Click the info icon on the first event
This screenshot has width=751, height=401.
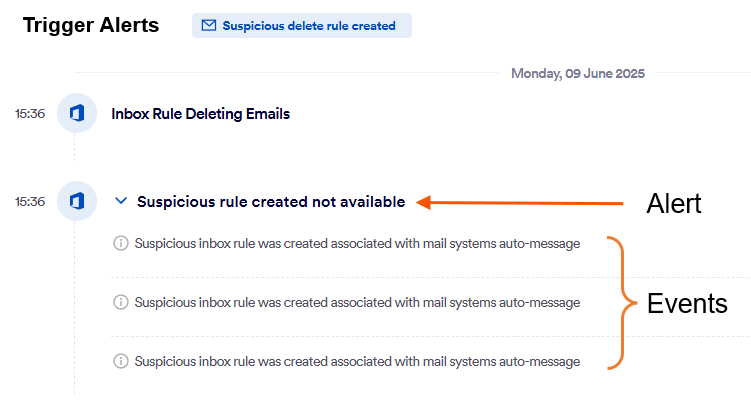121,243
